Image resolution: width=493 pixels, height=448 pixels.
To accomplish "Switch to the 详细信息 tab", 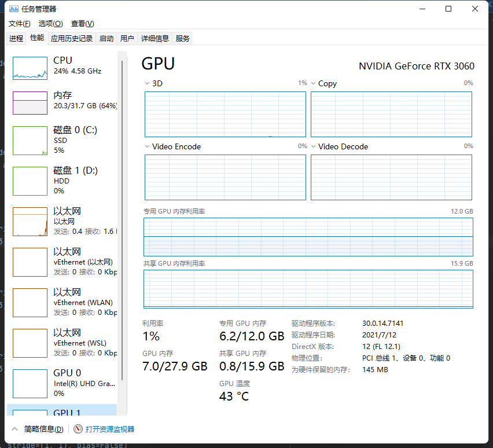I will click(155, 39).
